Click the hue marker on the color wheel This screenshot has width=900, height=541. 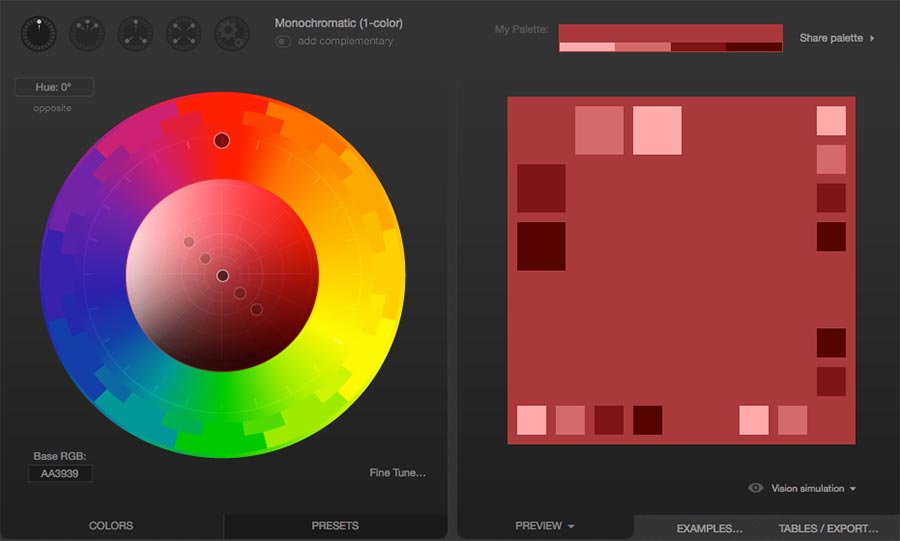coord(222,141)
